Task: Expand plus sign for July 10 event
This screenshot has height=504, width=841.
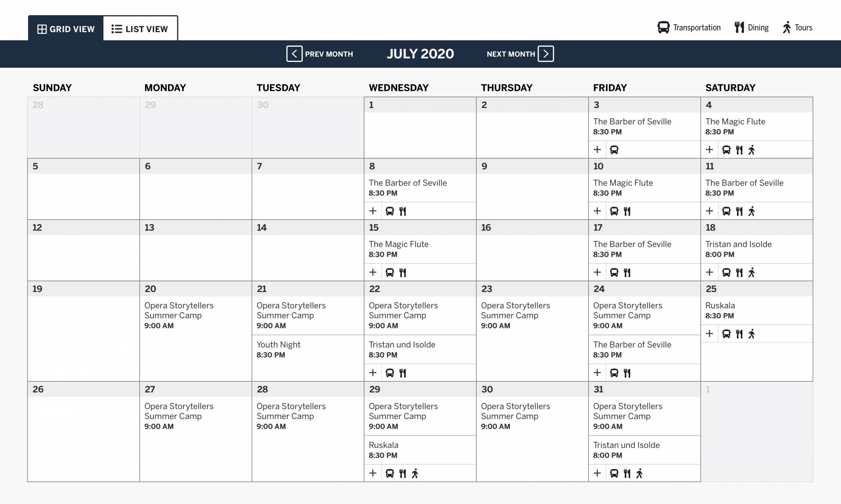Action: point(597,211)
